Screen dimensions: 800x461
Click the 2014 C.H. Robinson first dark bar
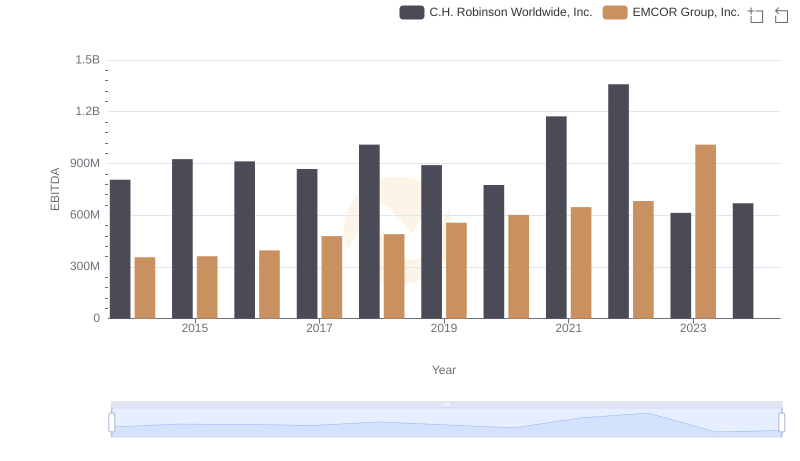[120, 249]
